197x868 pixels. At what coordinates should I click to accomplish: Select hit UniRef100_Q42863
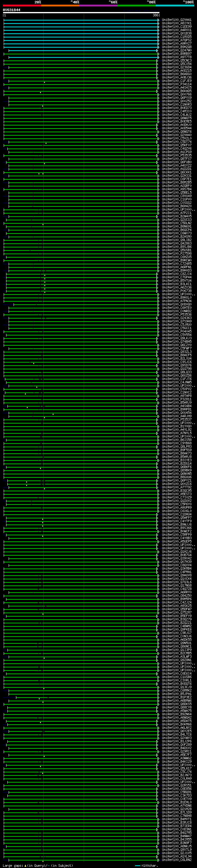(x=176, y=243)
